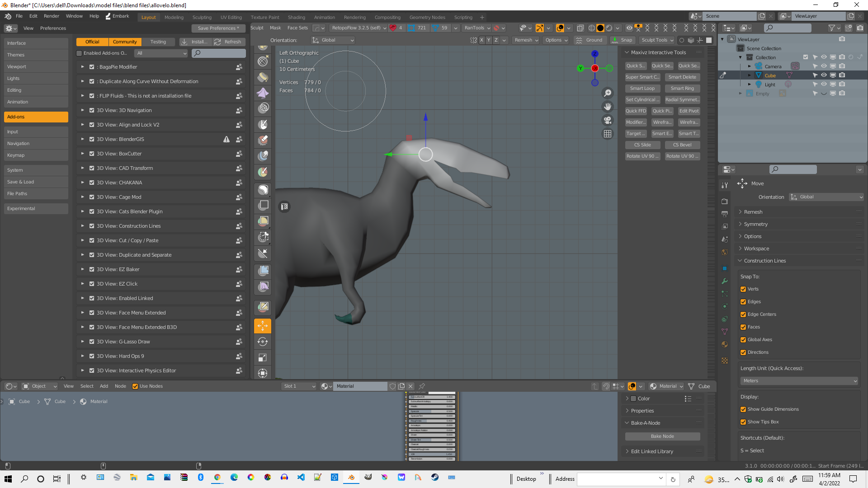Open the Render menu
This screenshot has width=868, height=488.
click(52, 16)
